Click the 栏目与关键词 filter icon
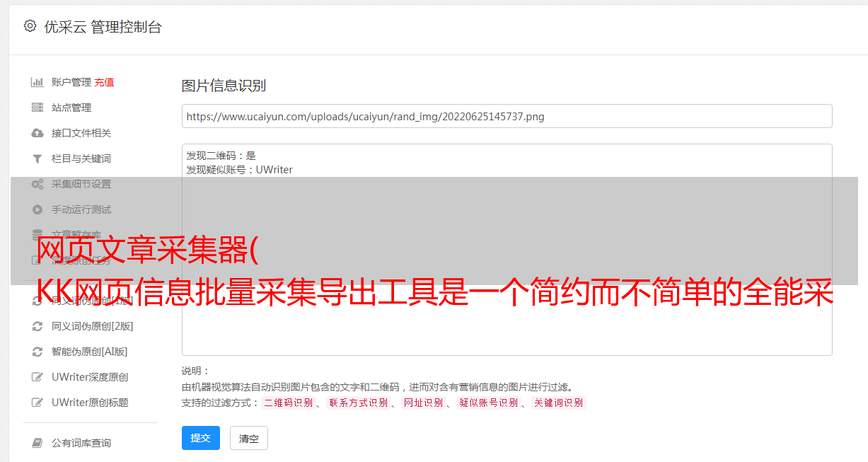 coord(37,158)
